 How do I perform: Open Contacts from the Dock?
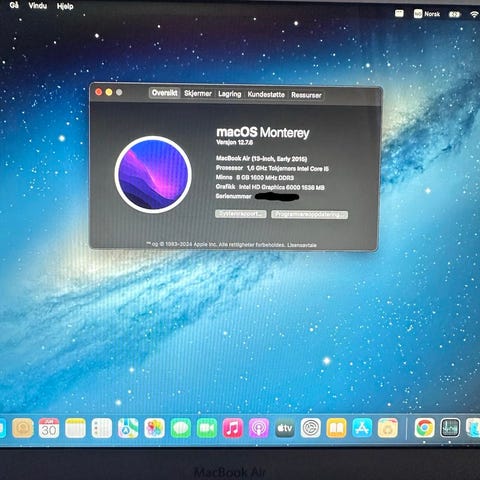[x=23, y=428]
